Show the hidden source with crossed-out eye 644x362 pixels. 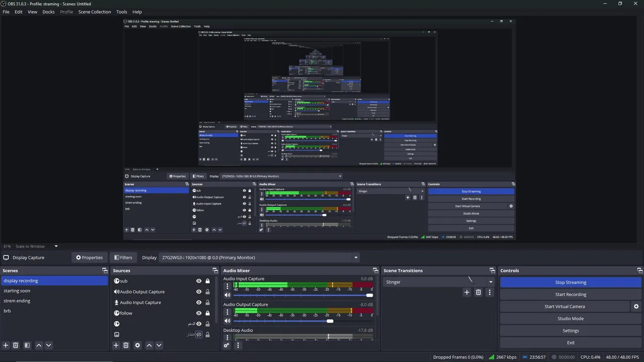point(199,334)
